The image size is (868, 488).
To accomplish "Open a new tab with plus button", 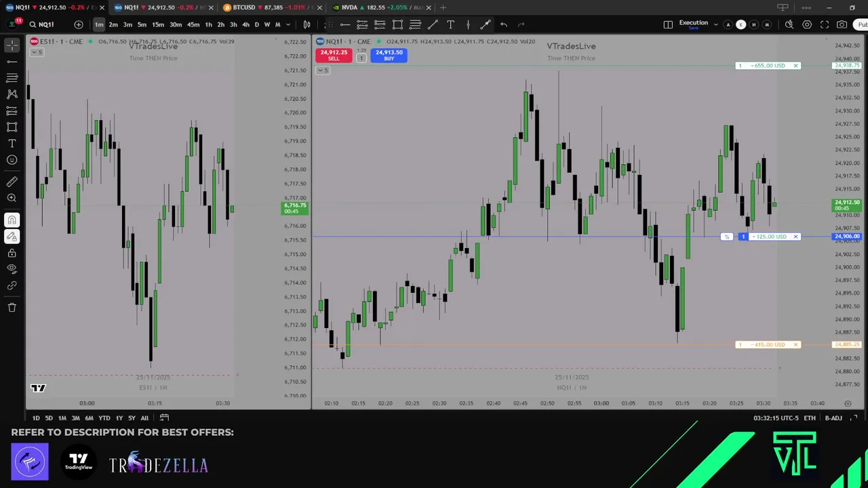I will (x=443, y=7).
